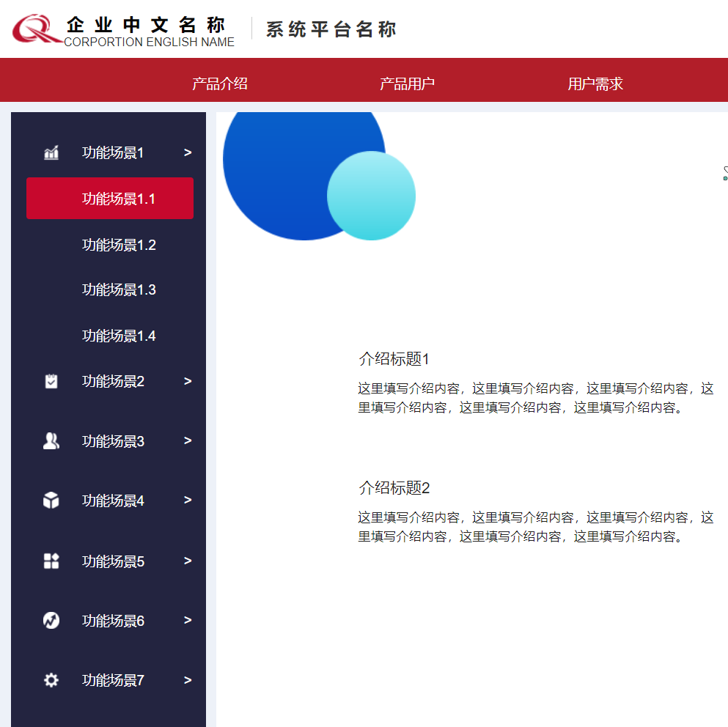The image size is (728, 727).
Task: Open 功能场景1.3 in the sidebar
Action: pos(119,290)
